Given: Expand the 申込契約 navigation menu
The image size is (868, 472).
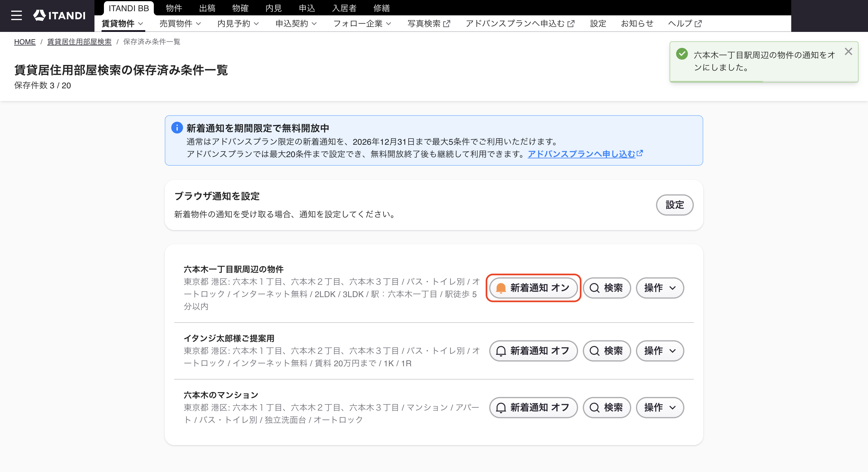Looking at the screenshot, I should (296, 24).
